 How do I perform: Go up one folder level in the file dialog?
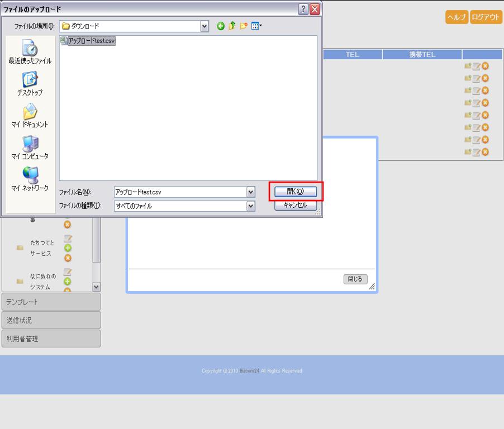point(232,26)
